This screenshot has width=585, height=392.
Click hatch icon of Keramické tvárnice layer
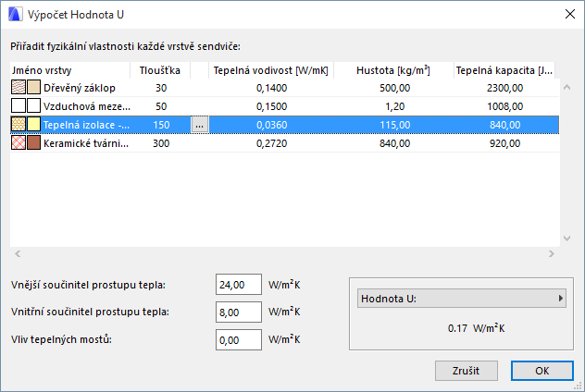point(18,143)
